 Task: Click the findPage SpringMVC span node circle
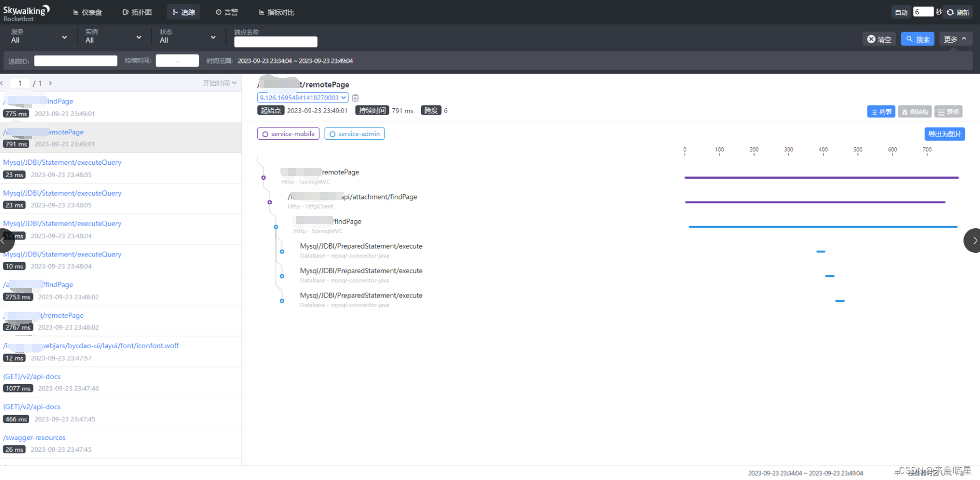tap(276, 227)
